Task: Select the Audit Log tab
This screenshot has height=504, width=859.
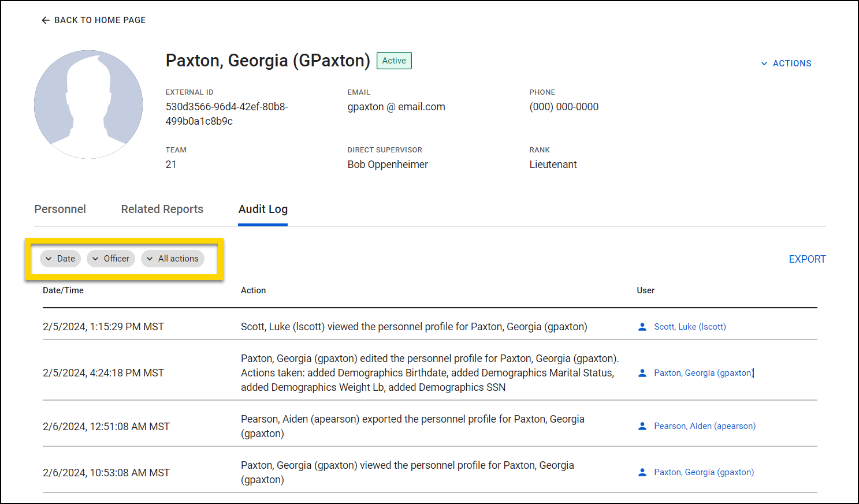Action: (x=263, y=209)
